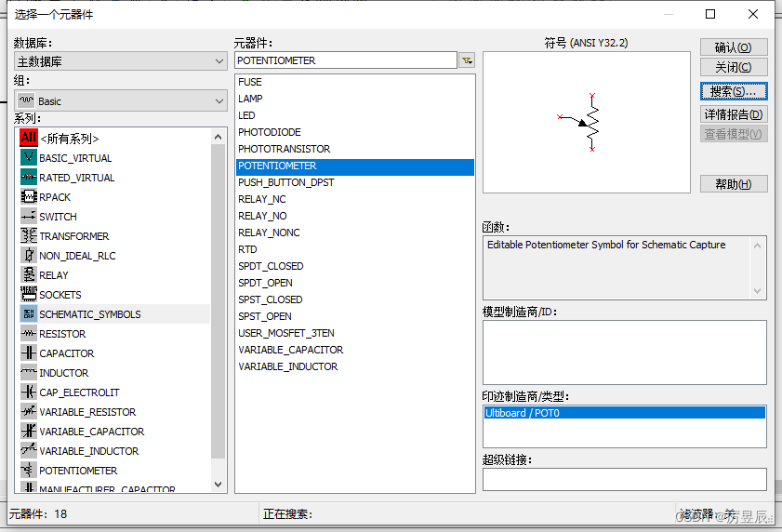
Task: Click the 帮助(H) help button
Action: (734, 184)
